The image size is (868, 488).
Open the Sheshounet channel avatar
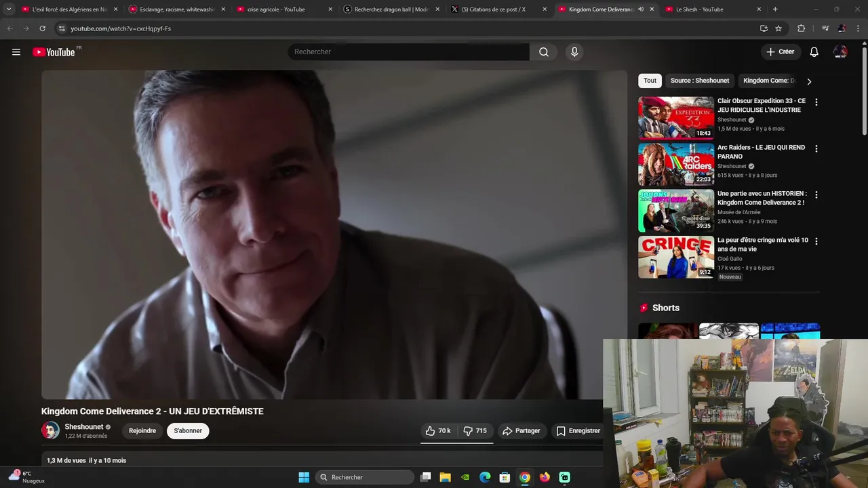[x=50, y=430]
